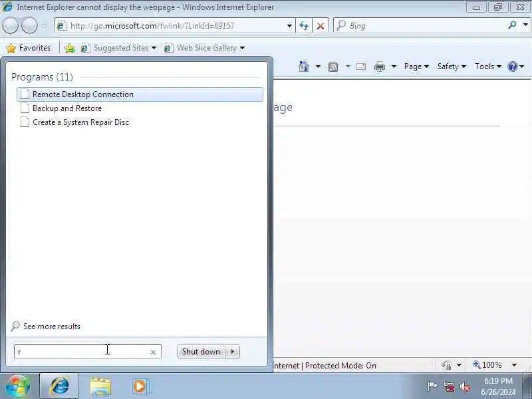Click the muted volume tray icon
This screenshot has width=532, height=399.
pos(465,386)
